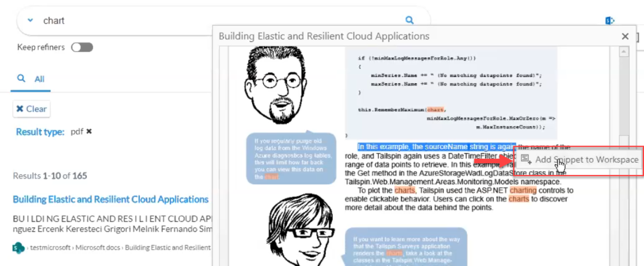Viewport: 644px width, 266px height.
Task: Choose Add Snippet to Workspace
Action: pos(586,160)
